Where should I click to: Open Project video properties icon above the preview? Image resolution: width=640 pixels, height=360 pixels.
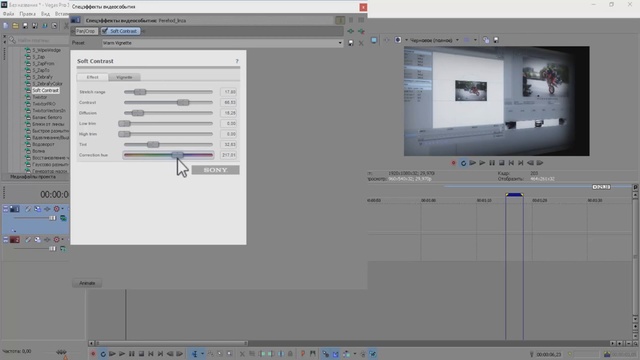point(374,40)
